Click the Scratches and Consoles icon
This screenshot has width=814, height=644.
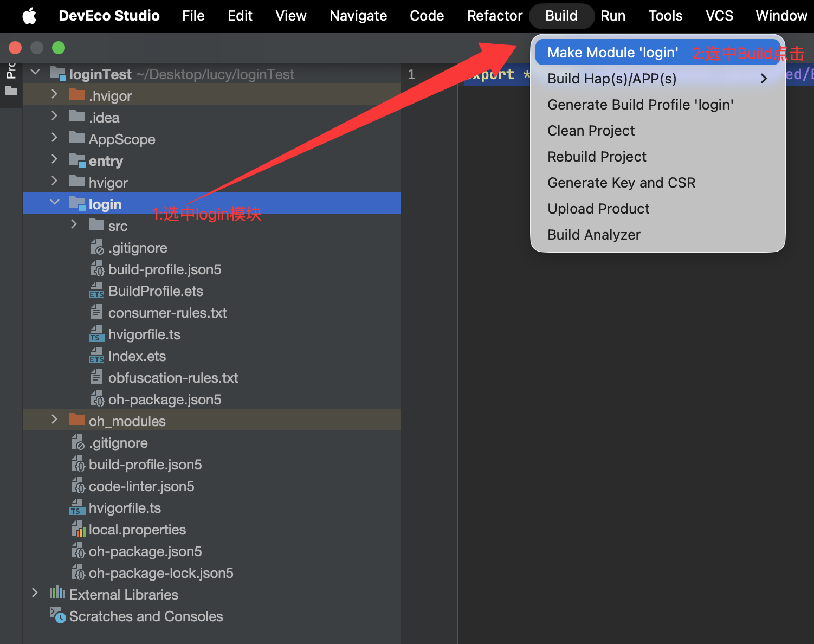tap(58, 615)
